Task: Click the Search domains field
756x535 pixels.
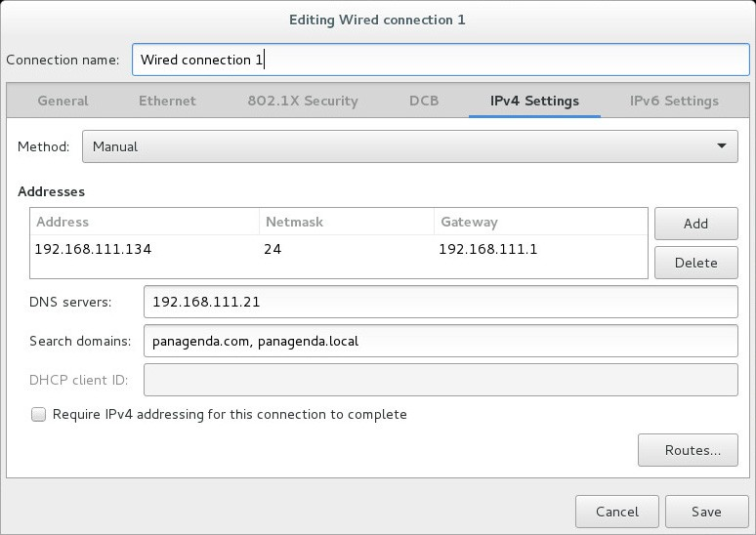Action: point(440,341)
